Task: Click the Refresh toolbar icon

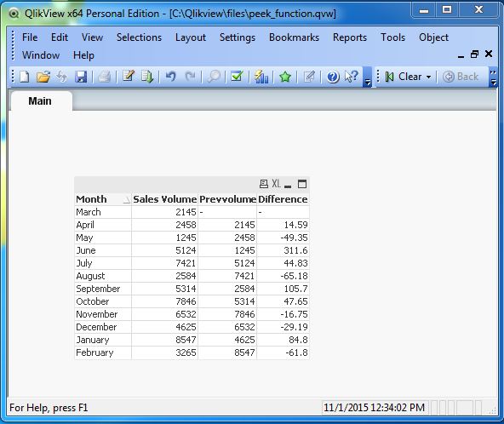Action: click(x=61, y=77)
